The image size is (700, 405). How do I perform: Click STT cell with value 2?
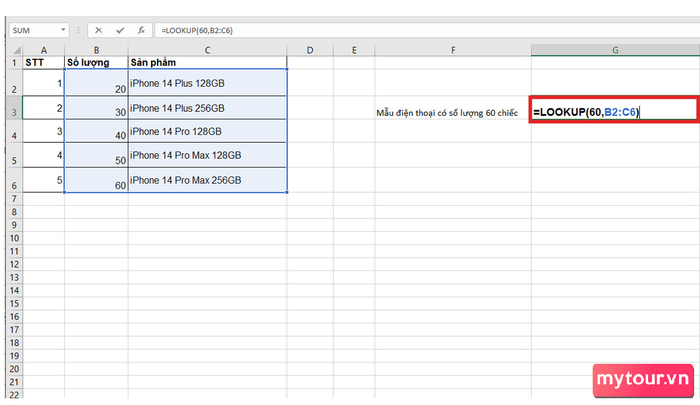[x=44, y=108]
